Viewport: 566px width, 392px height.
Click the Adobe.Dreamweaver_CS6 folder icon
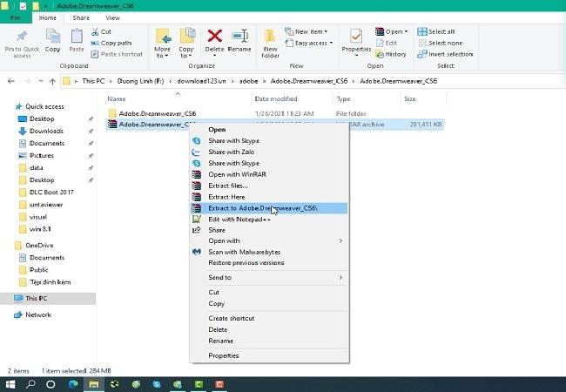click(112, 113)
